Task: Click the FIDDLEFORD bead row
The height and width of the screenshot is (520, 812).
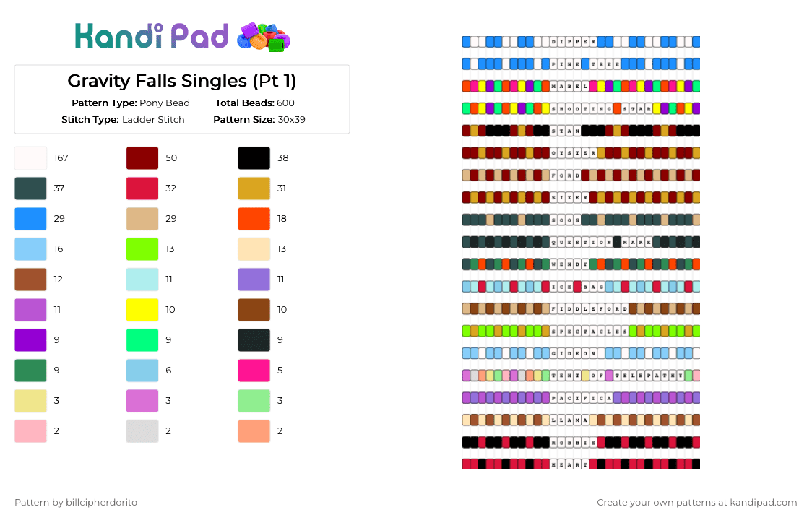Action: coord(581,308)
